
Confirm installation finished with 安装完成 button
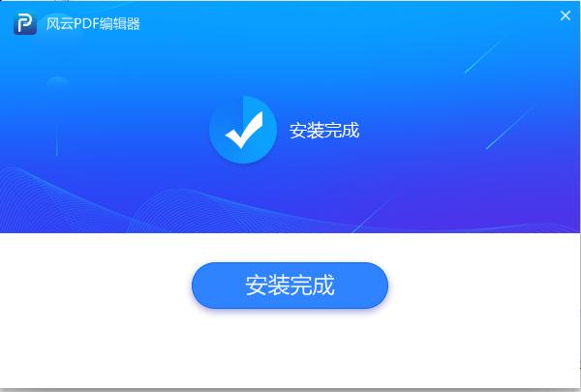click(290, 285)
